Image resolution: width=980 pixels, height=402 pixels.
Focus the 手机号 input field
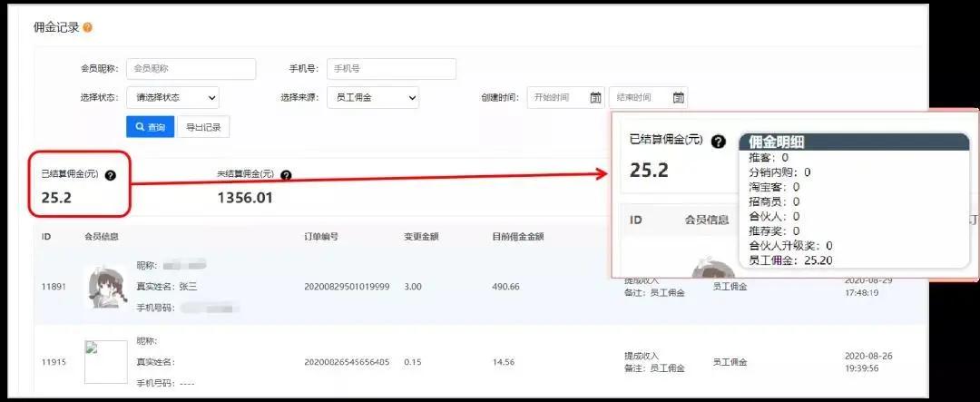(391, 69)
